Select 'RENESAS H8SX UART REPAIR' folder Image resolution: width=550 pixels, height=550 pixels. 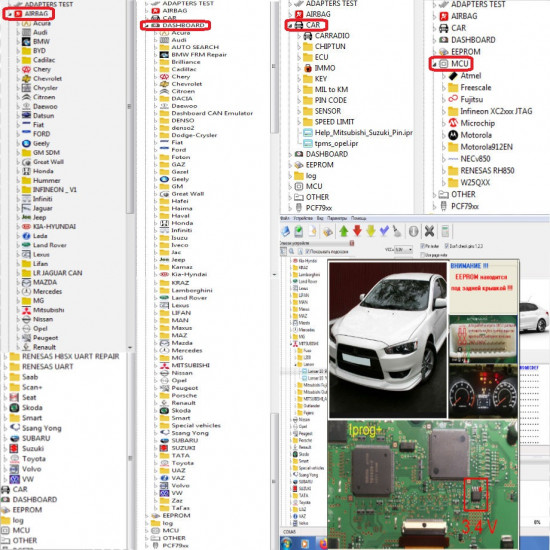click(x=65, y=356)
